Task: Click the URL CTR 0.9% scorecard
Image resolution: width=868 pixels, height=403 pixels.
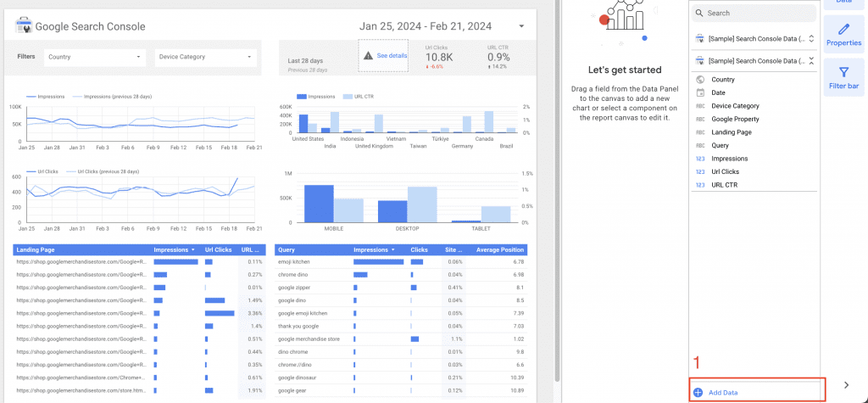Action: (498, 57)
